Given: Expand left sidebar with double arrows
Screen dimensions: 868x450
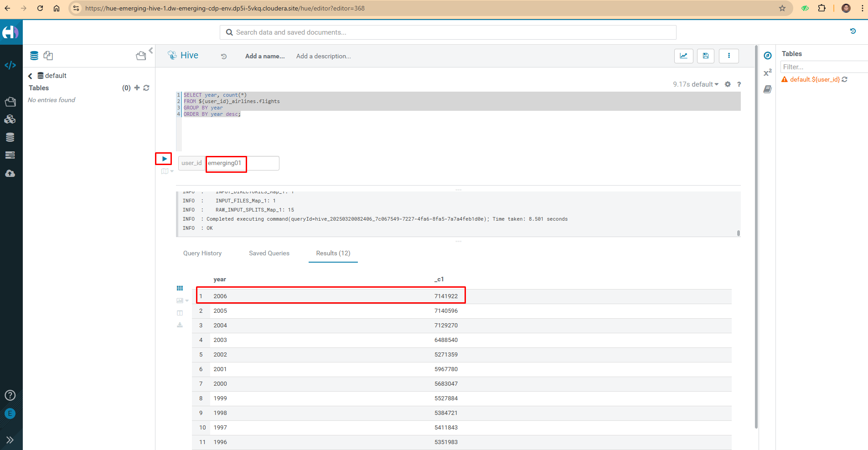Looking at the screenshot, I should [10, 440].
